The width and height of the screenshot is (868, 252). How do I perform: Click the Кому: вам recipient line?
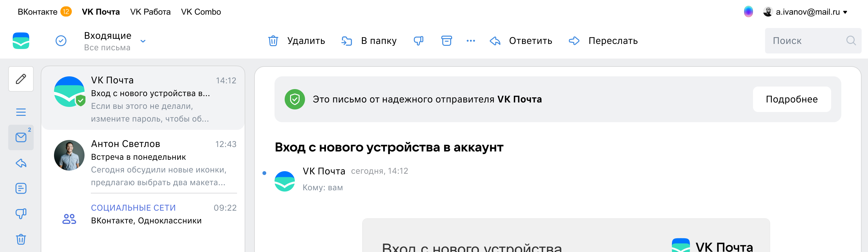point(322,187)
